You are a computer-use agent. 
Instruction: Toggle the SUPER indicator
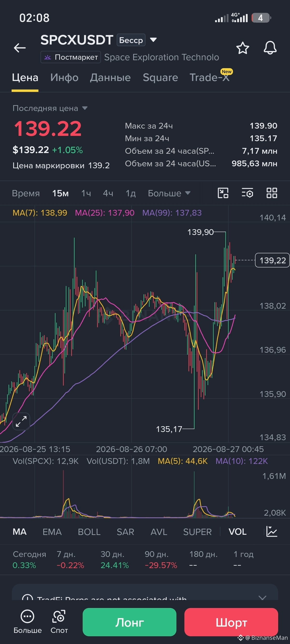click(197, 532)
